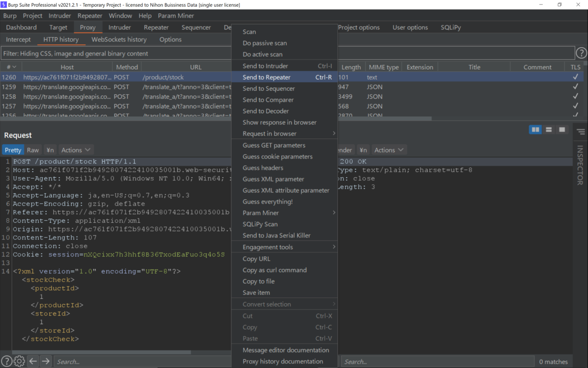Choose Send to Comparer
Screen dimensions: 588x368
[284, 100]
